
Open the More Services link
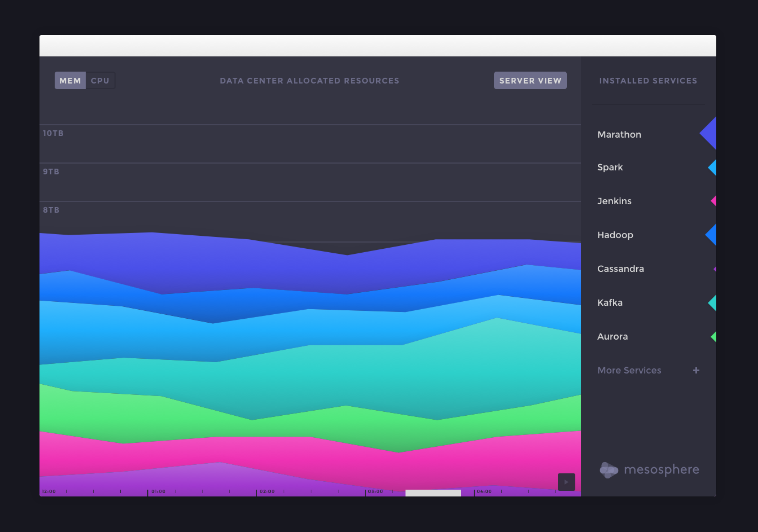point(629,370)
